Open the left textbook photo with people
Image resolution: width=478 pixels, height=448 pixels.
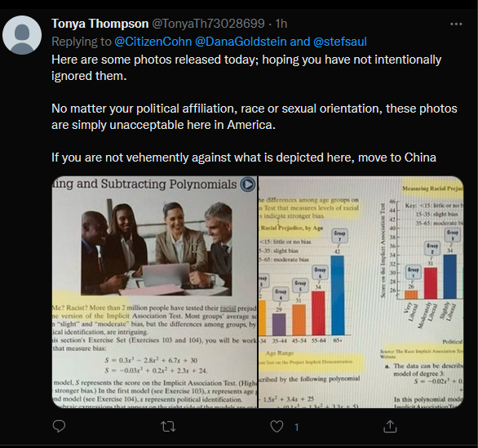pyautogui.click(x=154, y=292)
